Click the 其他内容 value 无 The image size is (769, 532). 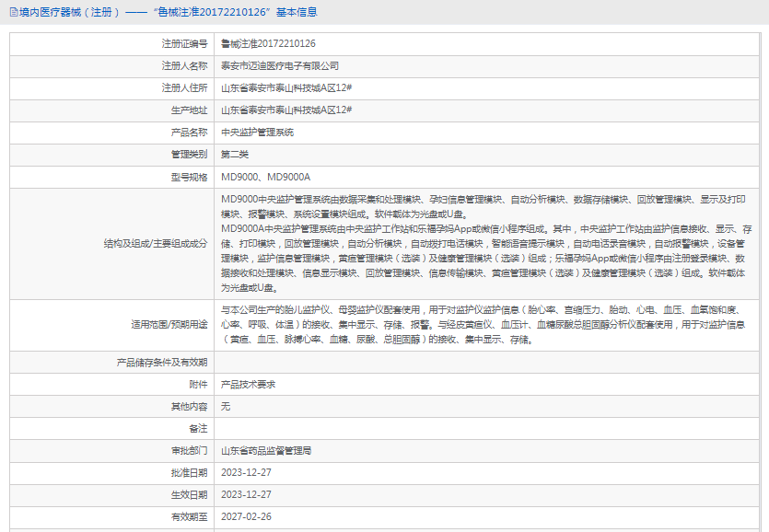226,407
